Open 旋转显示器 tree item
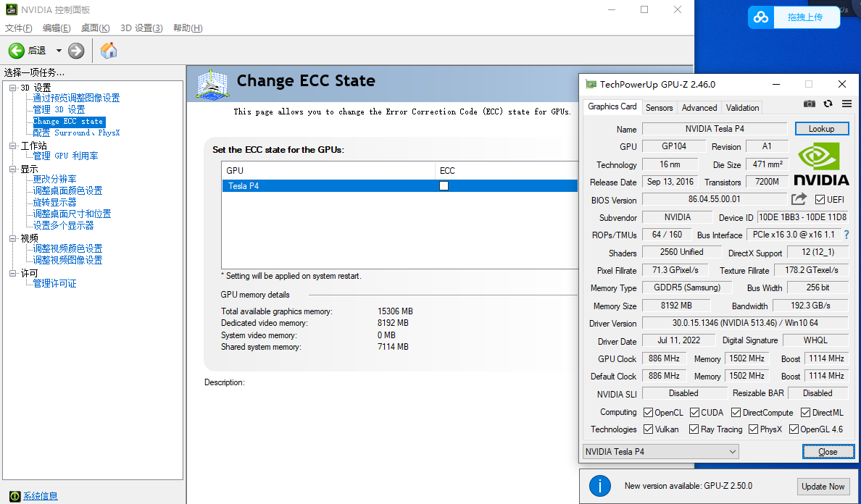The image size is (861, 504). tap(54, 202)
